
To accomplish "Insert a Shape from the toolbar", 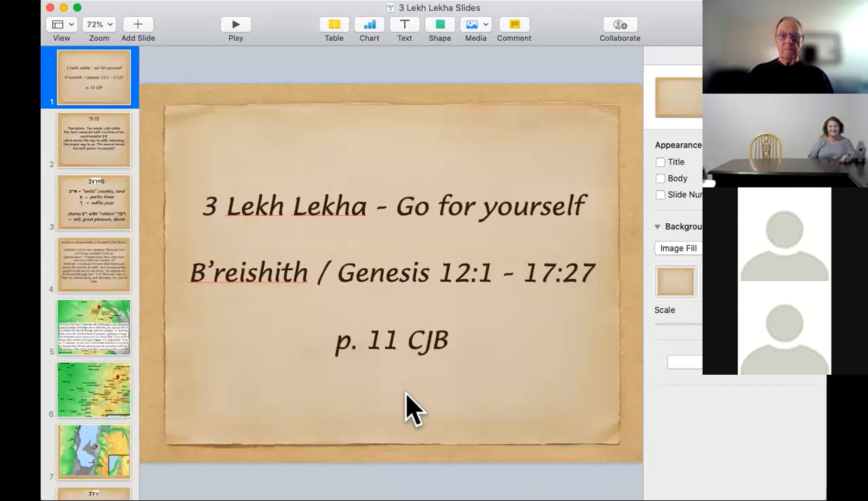I will point(440,25).
